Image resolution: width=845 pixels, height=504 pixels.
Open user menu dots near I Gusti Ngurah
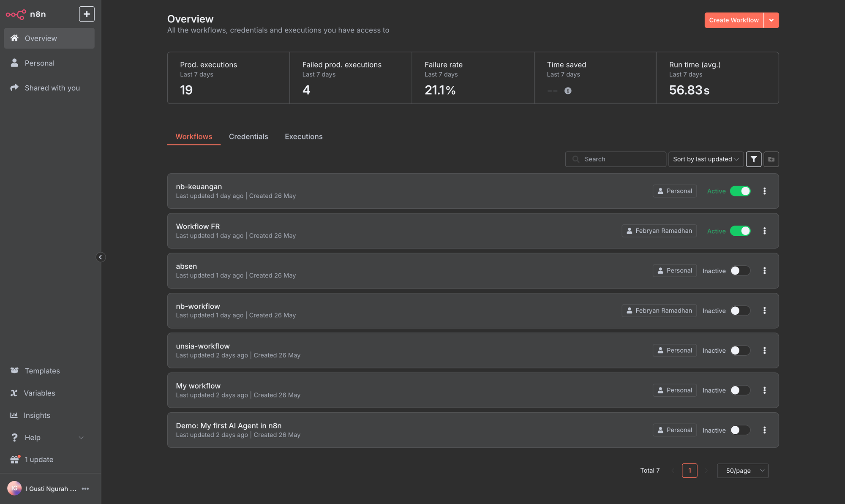(85, 489)
